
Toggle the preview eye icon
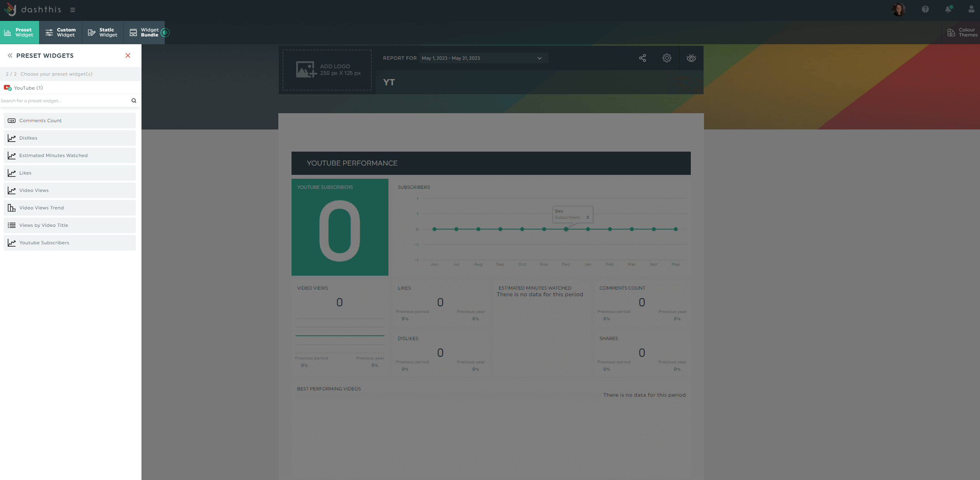(691, 58)
